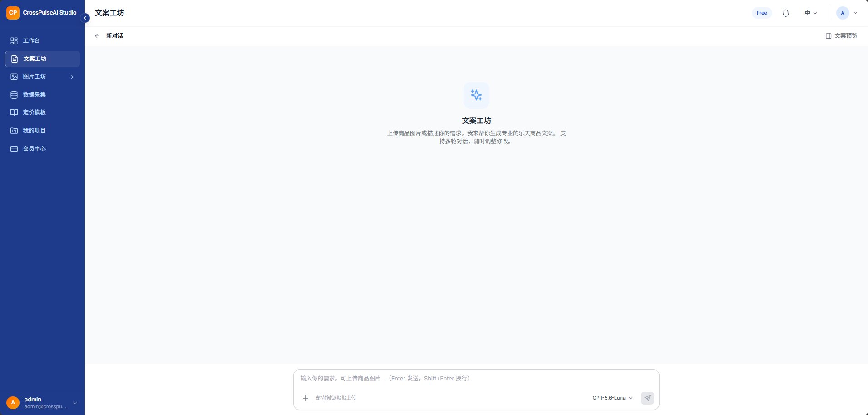
Task: Click the plus icon to add an attachment
Action: pyautogui.click(x=306, y=398)
